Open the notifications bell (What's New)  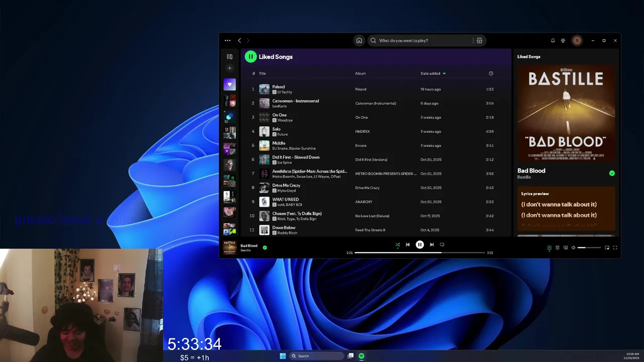coord(552,41)
